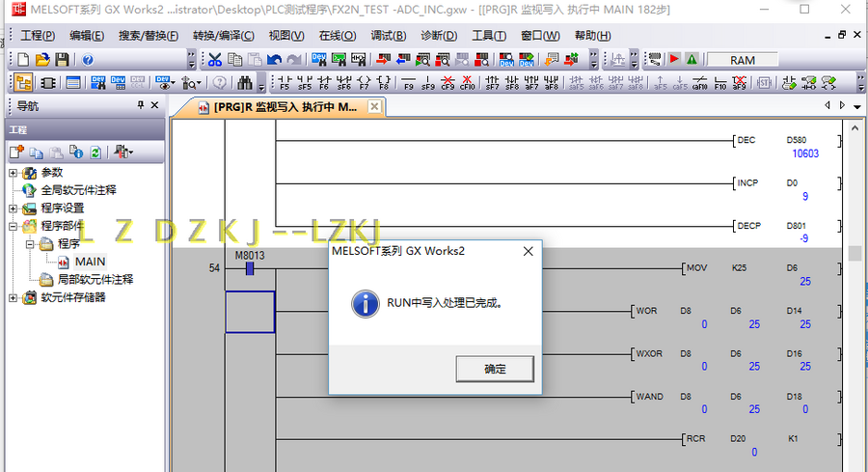This screenshot has height=472, width=868.
Task: Undo the last edit
Action: click(274, 59)
